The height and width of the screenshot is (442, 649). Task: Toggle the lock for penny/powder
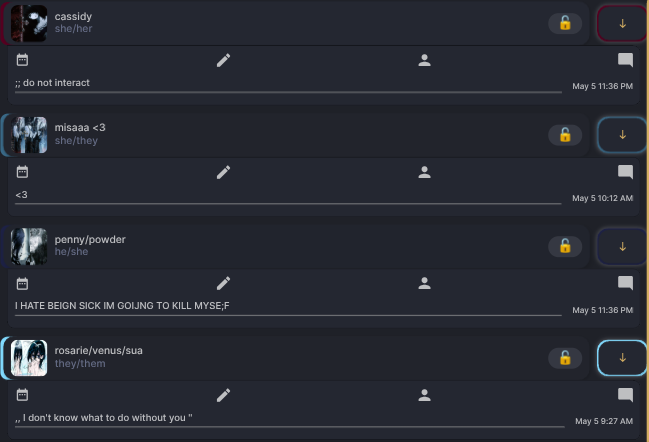point(565,247)
